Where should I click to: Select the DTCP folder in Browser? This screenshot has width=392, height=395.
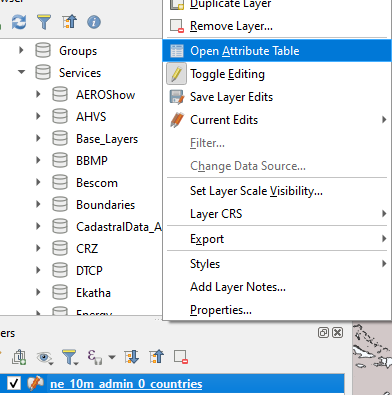click(89, 270)
